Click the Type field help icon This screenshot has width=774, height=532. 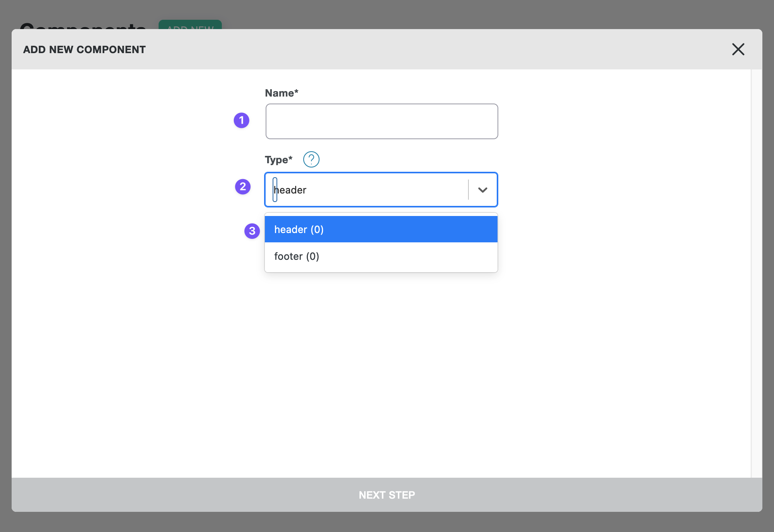tap(311, 159)
